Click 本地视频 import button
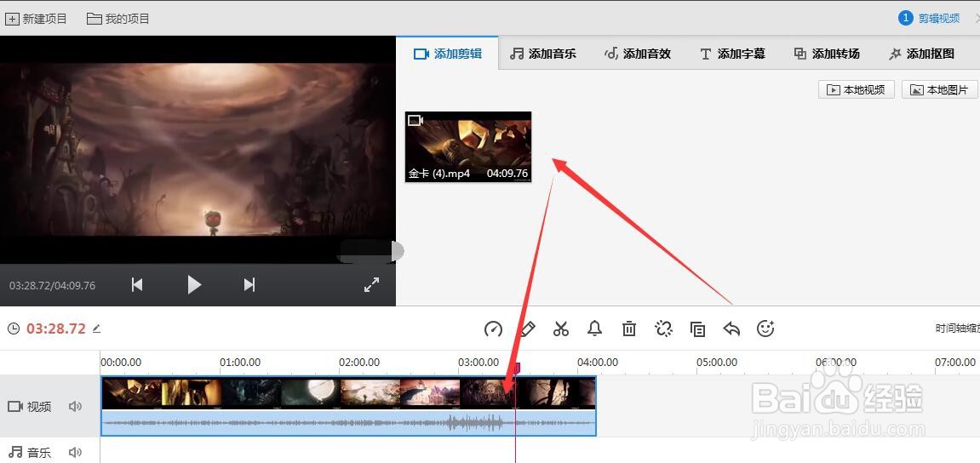980x463 pixels. point(857,89)
